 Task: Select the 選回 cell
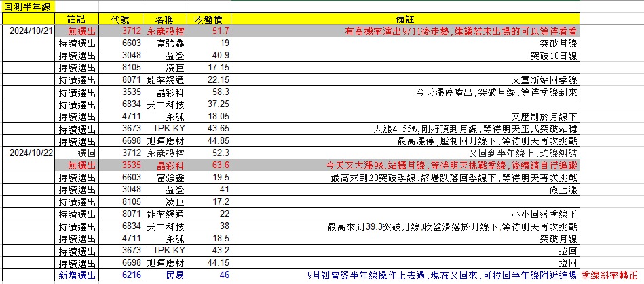[x=77, y=153]
